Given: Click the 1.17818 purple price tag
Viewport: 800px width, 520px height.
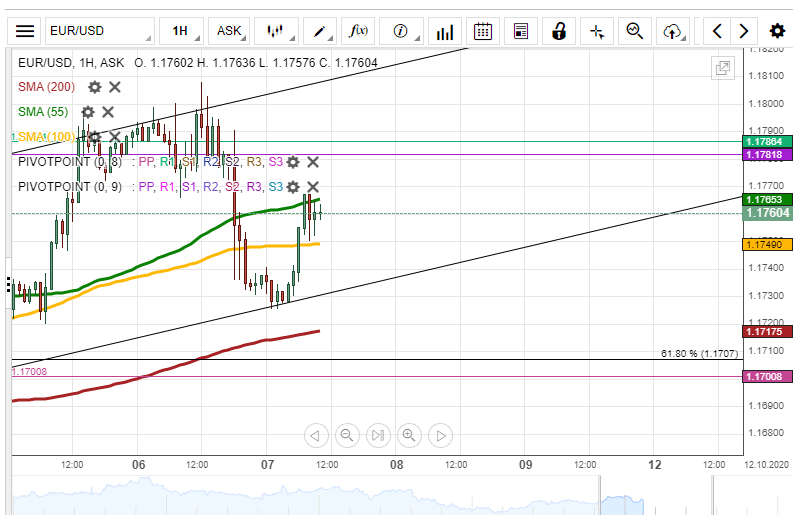Looking at the screenshot, I should tap(767, 155).
